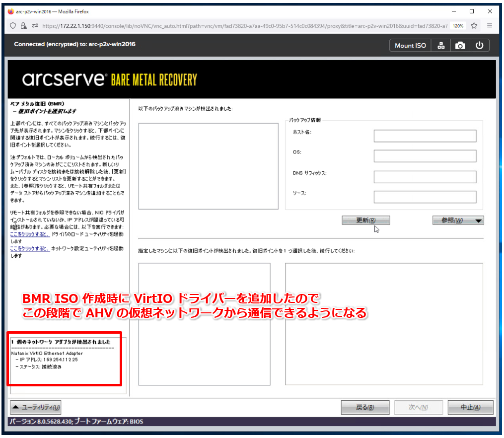Minimize the Firefox window
This screenshot has height=438, width=504.
click(x=453, y=11)
